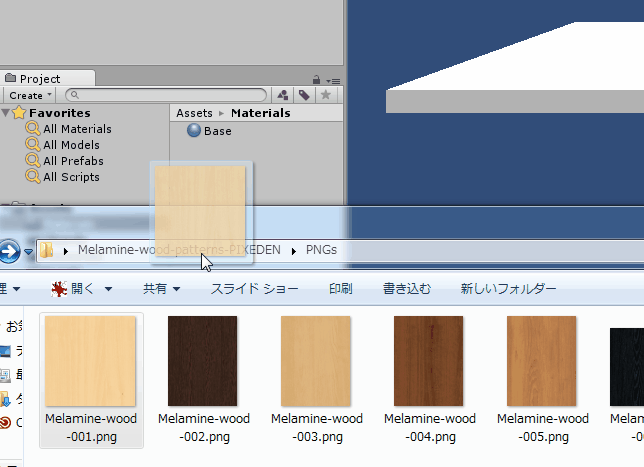This screenshot has height=467, width=644.
Task: Click the Base material sphere icon
Action: (x=194, y=130)
